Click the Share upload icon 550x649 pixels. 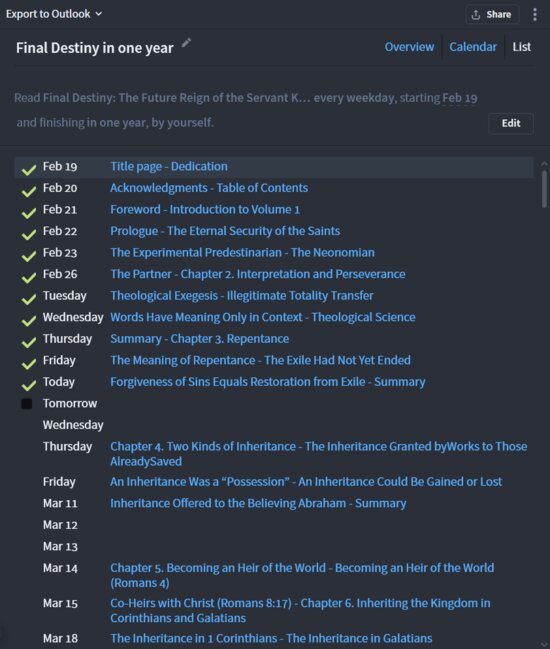click(476, 15)
